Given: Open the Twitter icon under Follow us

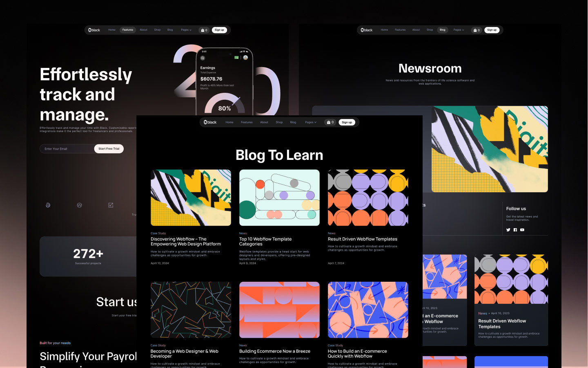Looking at the screenshot, I should click(508, 230).
